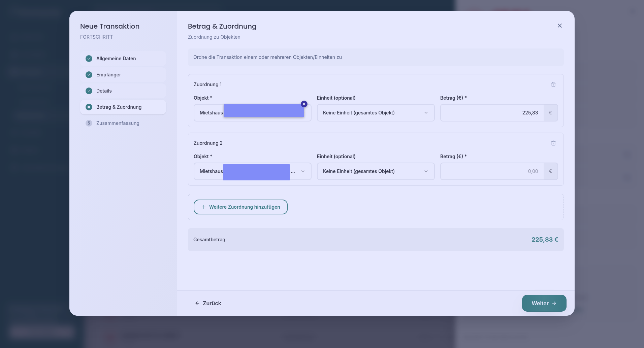Click the Gesamtbetrag value 225,83 €
Image resolution: width=644 pixels, height=348 pixels.
tap(545, 240)
